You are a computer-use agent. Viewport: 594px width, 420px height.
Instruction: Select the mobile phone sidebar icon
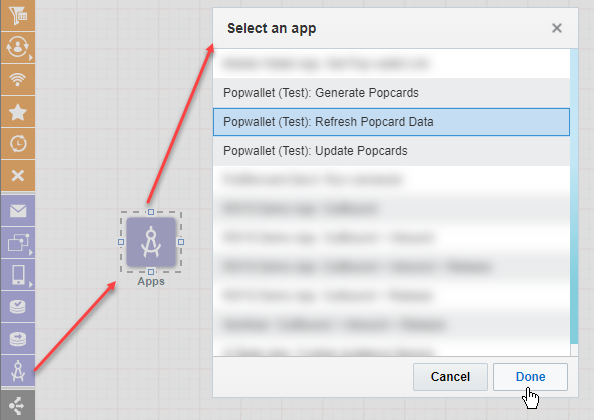coord(17,274)
